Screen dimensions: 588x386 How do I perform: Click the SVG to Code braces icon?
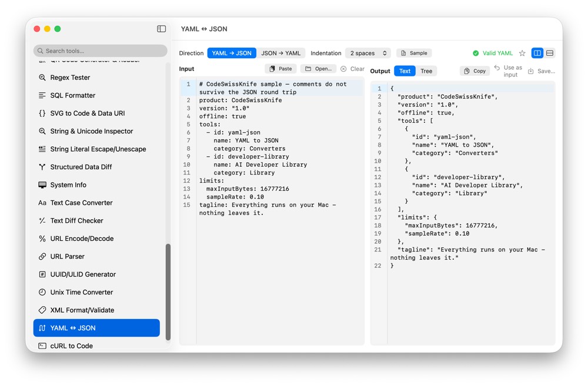pos(42,113)
